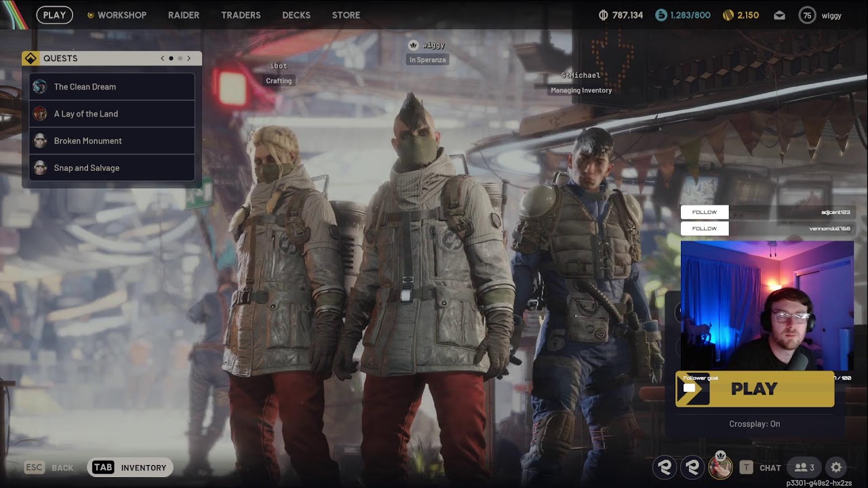
Task: Click wiggy's In Speranza status label
Action: coord(428,60)
